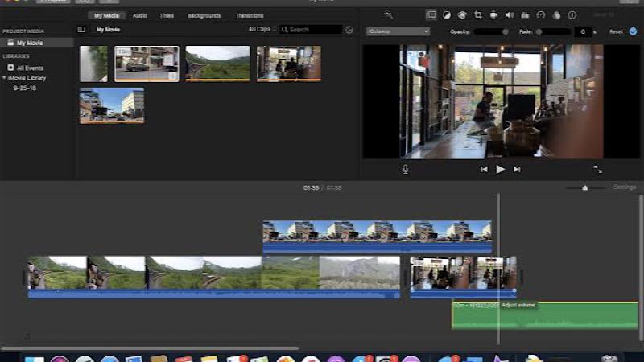Screen dimensions: 644x362
Task: Select the video overlay settings icon
Action: pyautogui.click(x=431, y=15)
